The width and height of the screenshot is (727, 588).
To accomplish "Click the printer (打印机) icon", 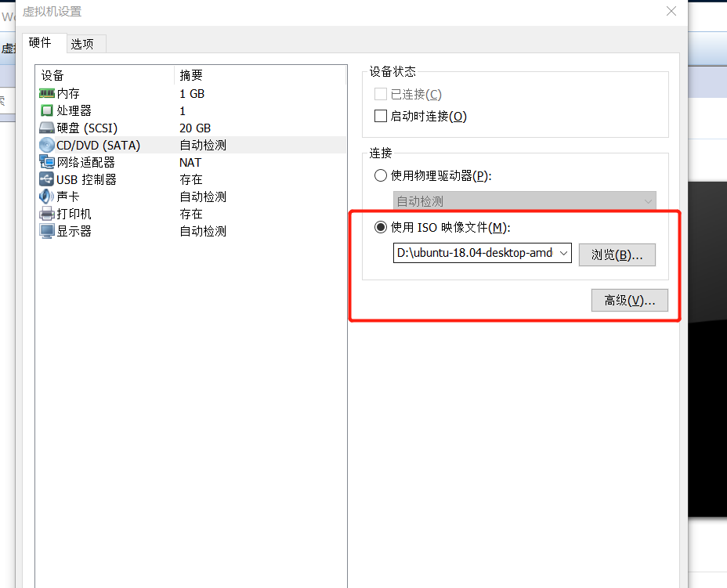I will coord(47,214).
